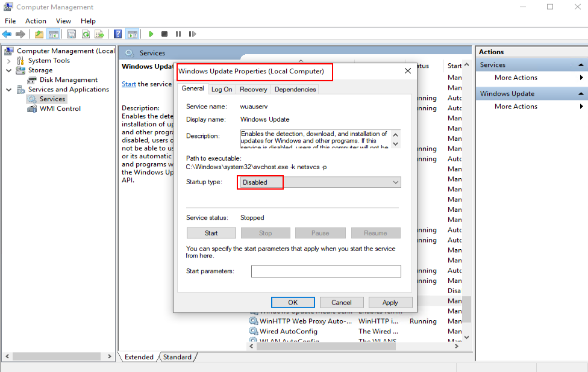Select WMI Control in the tree

[x=60, y=108]
